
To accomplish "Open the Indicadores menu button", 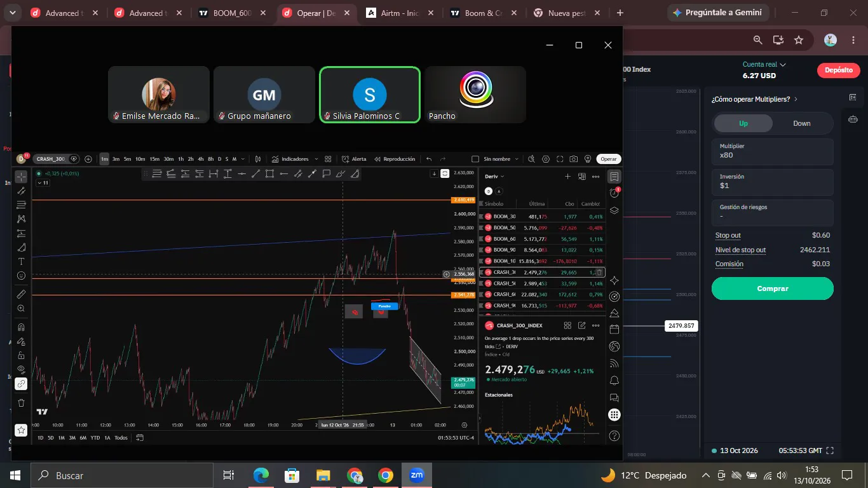I will (290, 159).
